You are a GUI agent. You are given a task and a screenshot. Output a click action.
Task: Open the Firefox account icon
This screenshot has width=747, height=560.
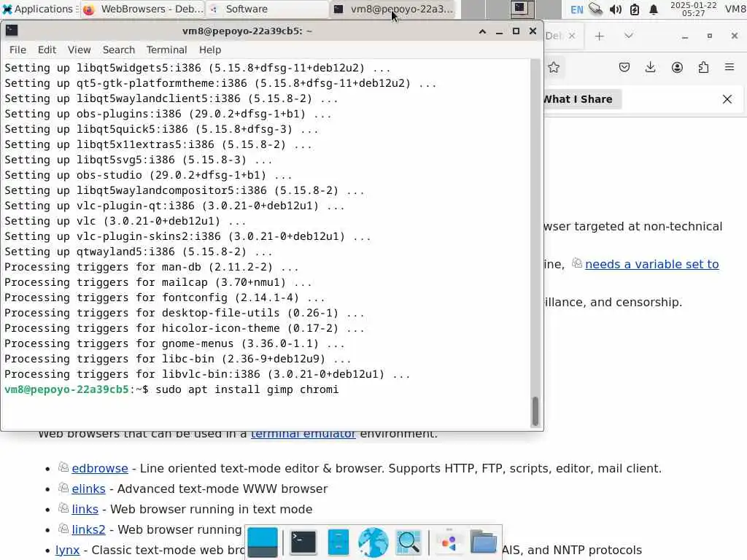click(x=677, y=67)
